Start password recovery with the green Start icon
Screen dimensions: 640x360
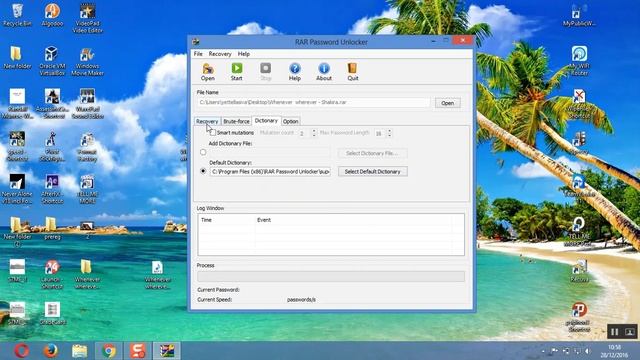237,71
